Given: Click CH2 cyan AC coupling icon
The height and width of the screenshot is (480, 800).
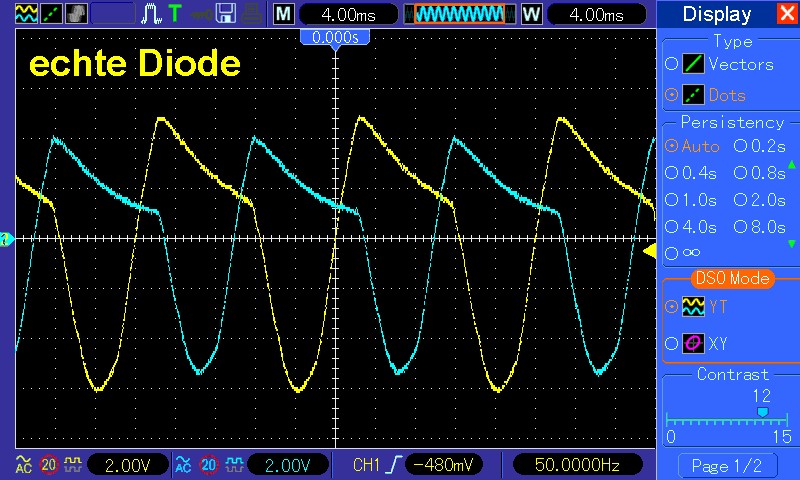Looking at the screenshot, I should pyautogui.click(x=182, y=464).
